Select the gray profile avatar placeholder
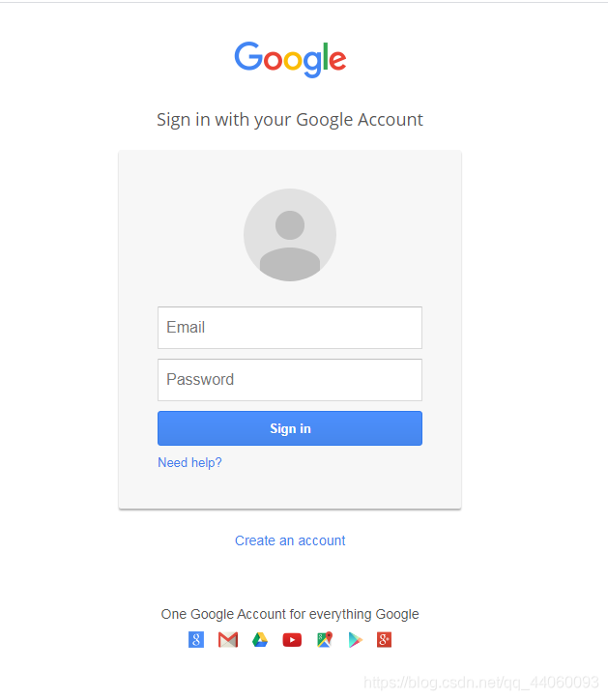The width and height of the screenshot is (608, 700). coord(290,235)
